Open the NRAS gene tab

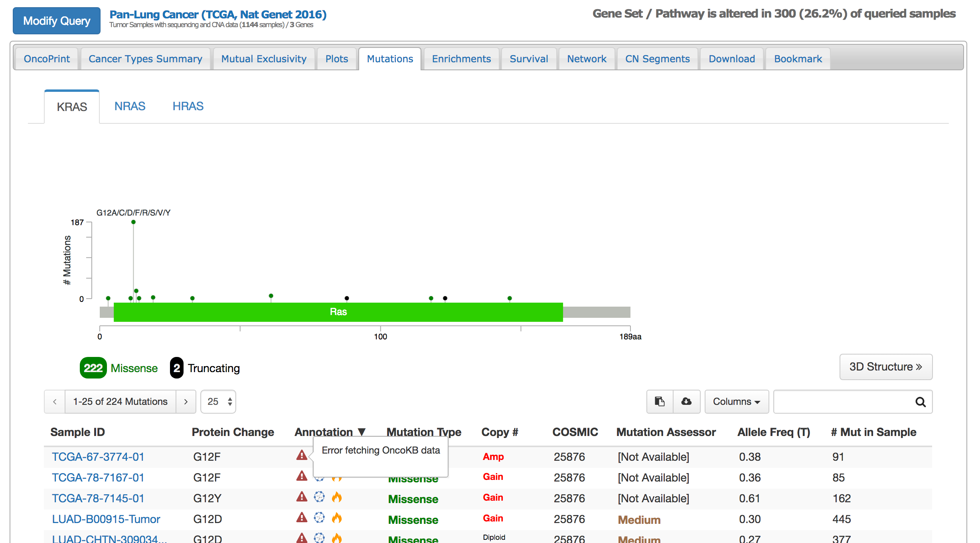pyautogui.click(x=129, y=106)
